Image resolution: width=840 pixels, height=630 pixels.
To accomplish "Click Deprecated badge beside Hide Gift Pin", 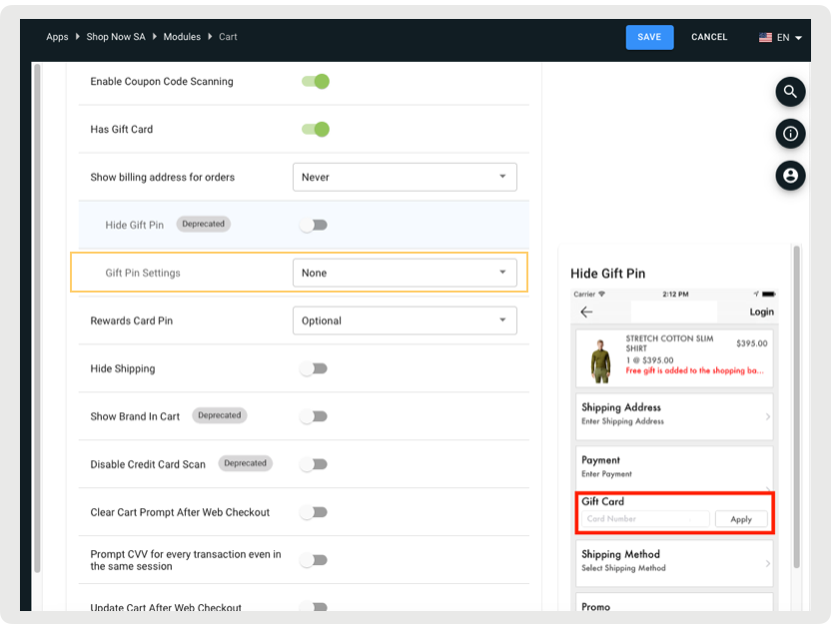I will click(204, 224).
